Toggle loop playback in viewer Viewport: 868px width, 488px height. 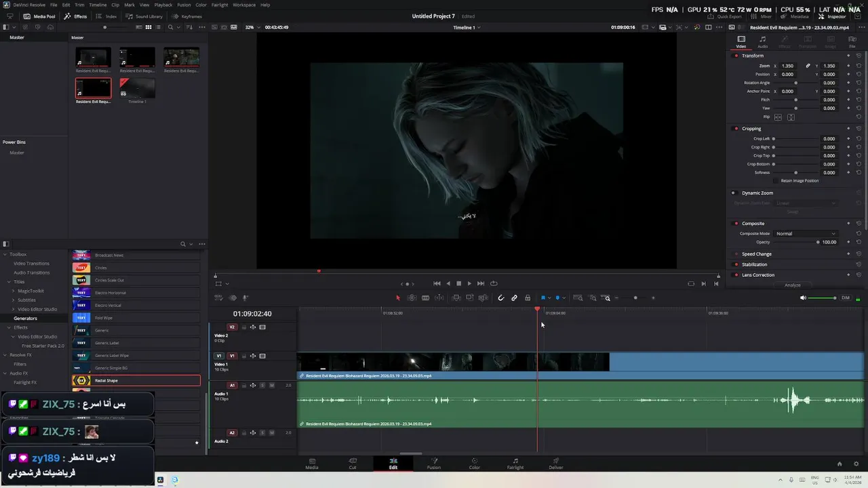pyautogui.click(x=494, y=283)
